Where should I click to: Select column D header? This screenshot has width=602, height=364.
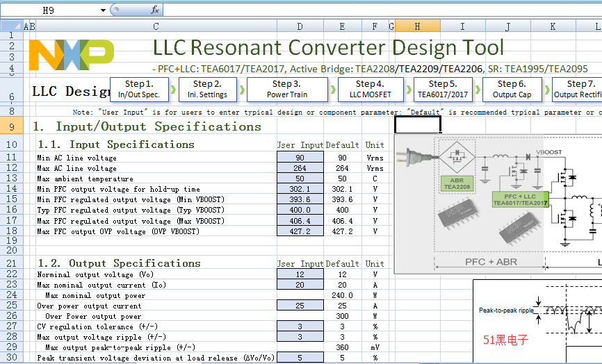300,26
